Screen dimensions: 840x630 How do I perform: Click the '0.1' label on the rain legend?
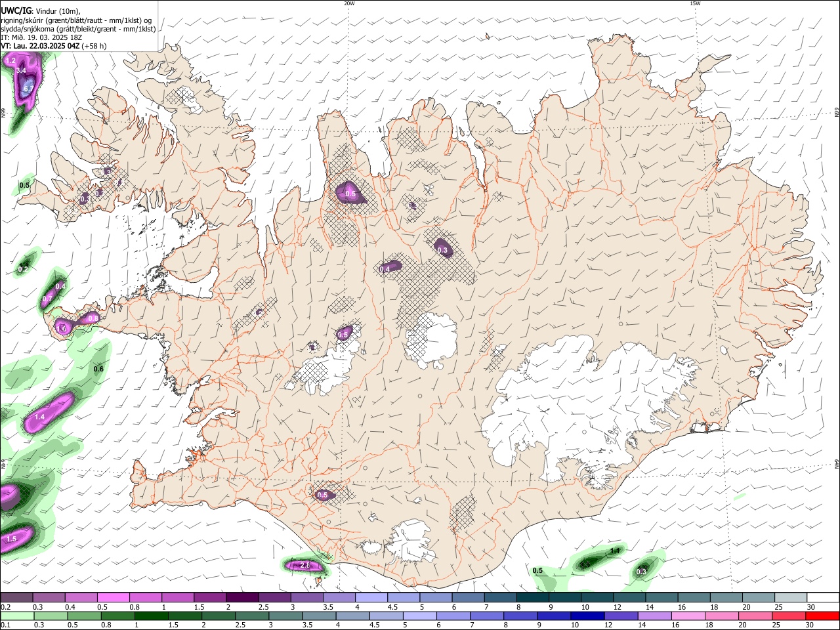[5, 625]
